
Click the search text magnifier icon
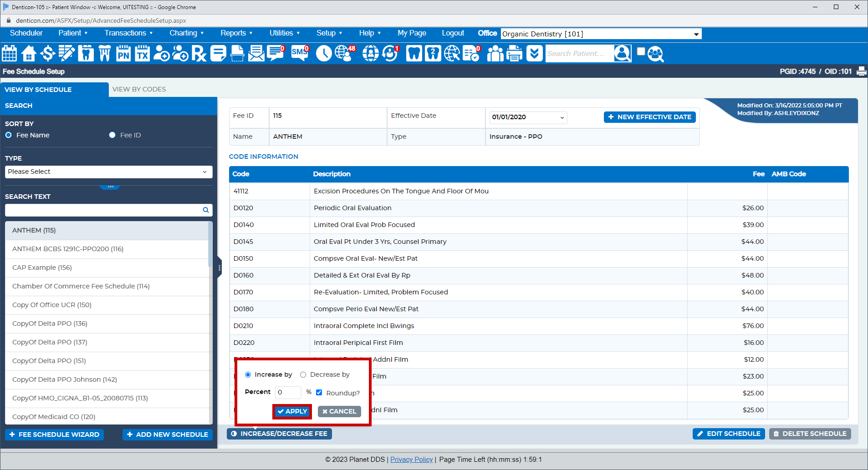(206, 210)
